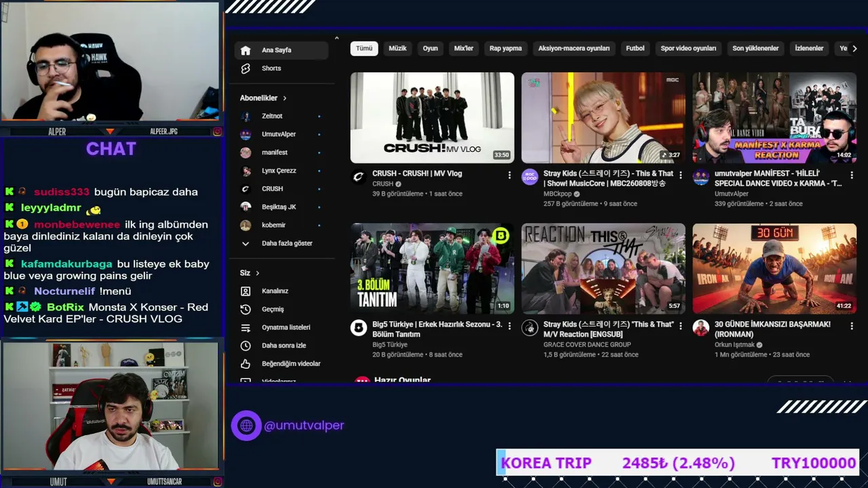
Task: Click Orkun Işıtmak channel avatar beside title
Action: [701, 328]
